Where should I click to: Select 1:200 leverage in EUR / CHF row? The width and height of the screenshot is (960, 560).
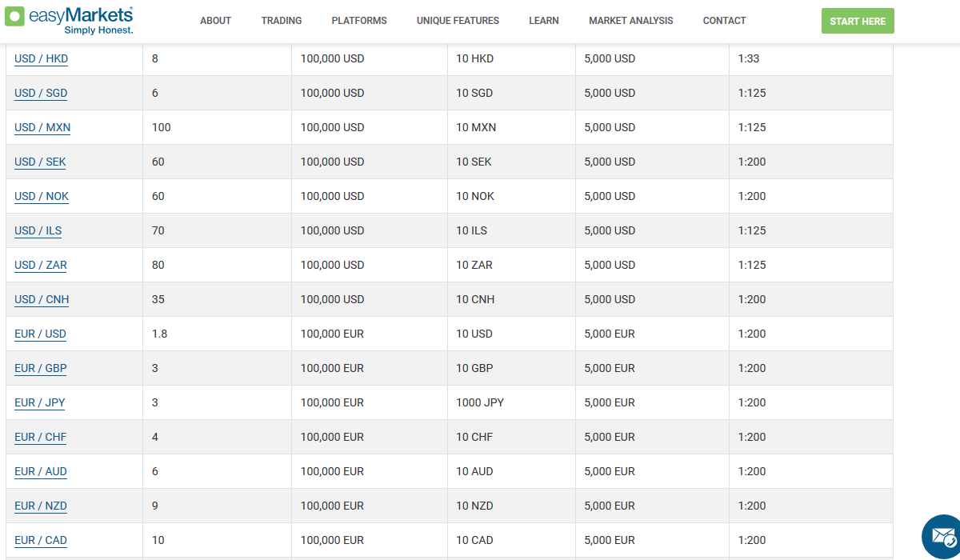coord(752,437)
